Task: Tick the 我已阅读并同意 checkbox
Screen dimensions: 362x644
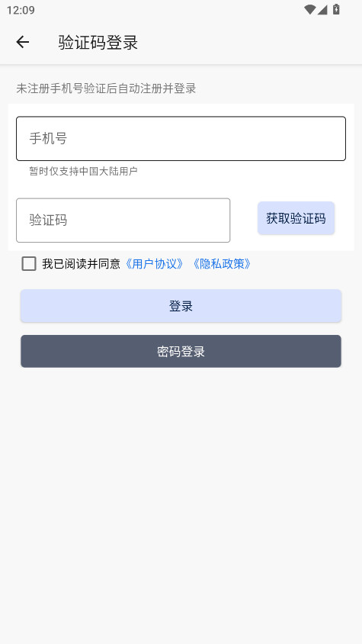Action: [29, 264]
